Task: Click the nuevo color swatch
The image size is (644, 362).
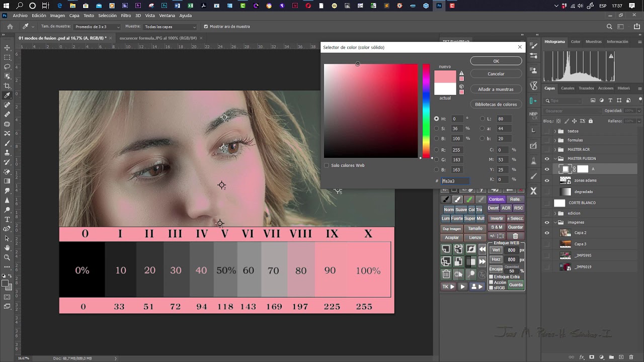Action: [x=445, y=76]
